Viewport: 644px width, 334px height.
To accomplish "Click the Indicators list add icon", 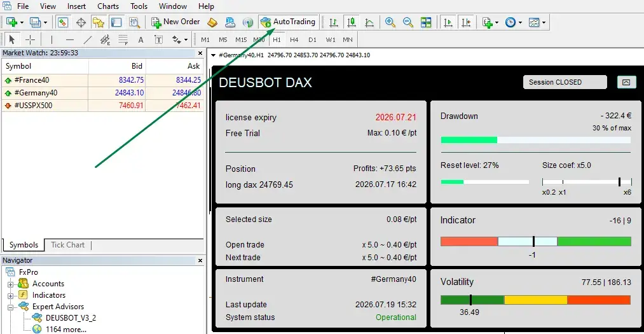I will [487, 22].
